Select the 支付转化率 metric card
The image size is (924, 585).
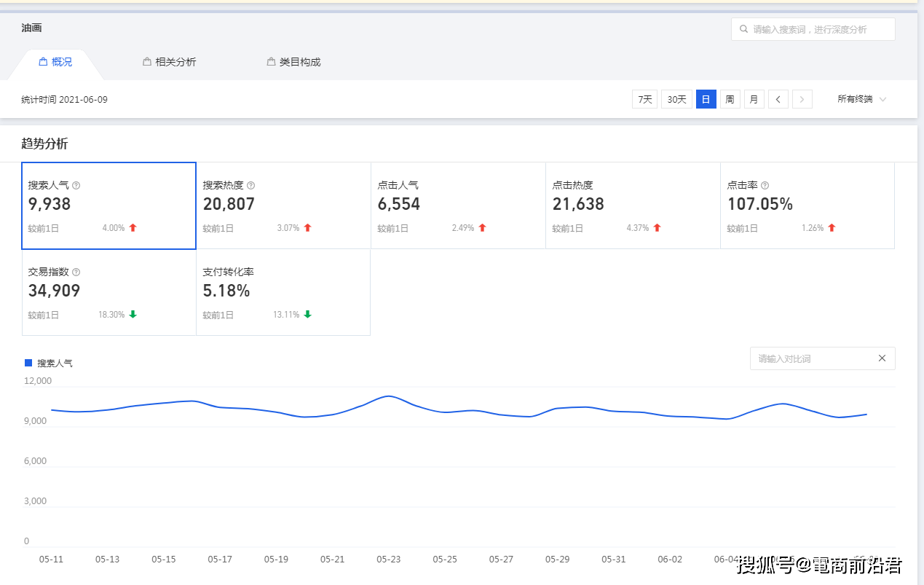[283, 292]
